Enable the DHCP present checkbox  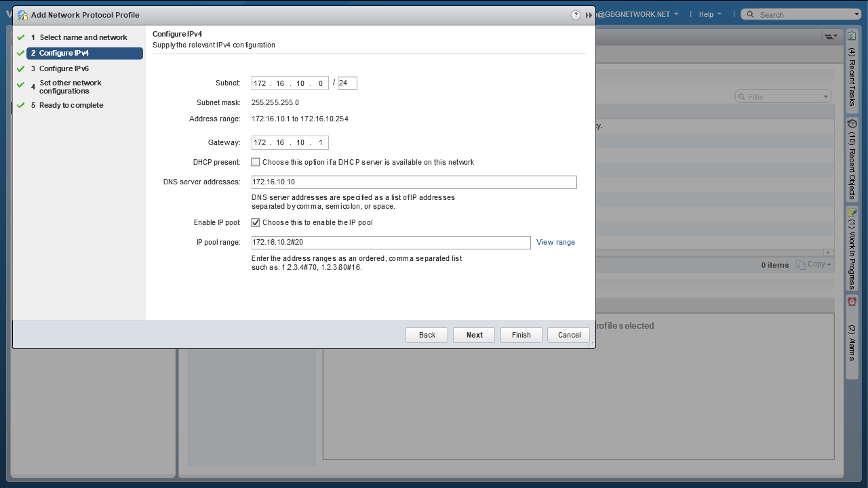(x=256, y=162)
